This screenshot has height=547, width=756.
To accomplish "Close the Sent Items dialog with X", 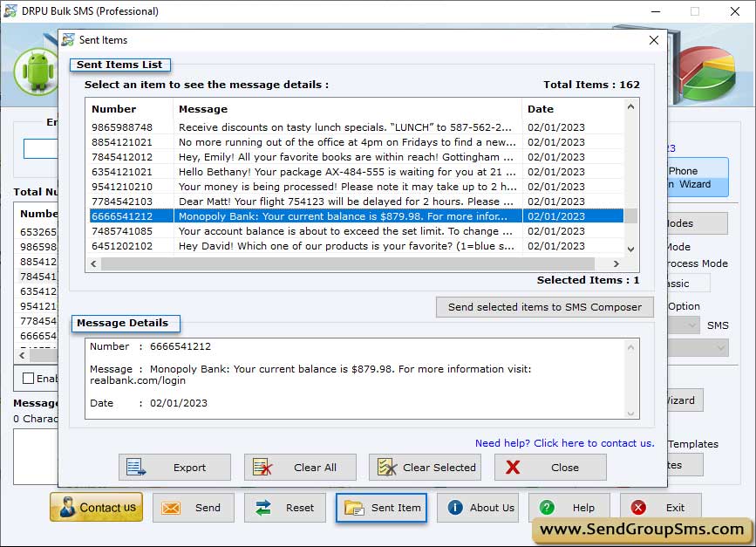I will tap(654, 40).
